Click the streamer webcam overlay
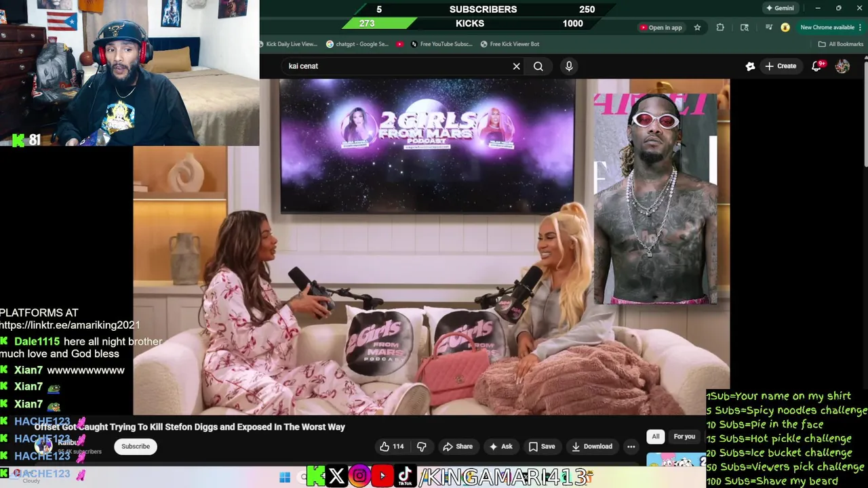868x488 pixels. tap(129, 73)
